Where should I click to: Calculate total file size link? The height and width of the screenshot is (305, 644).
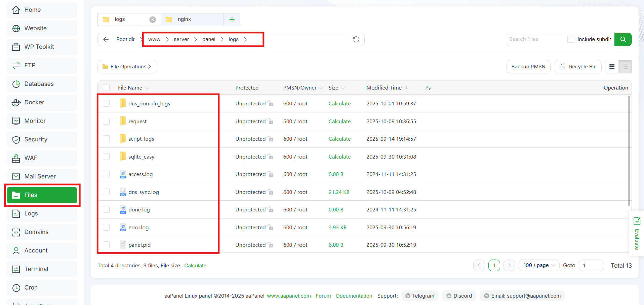click(x=195, y=266)
